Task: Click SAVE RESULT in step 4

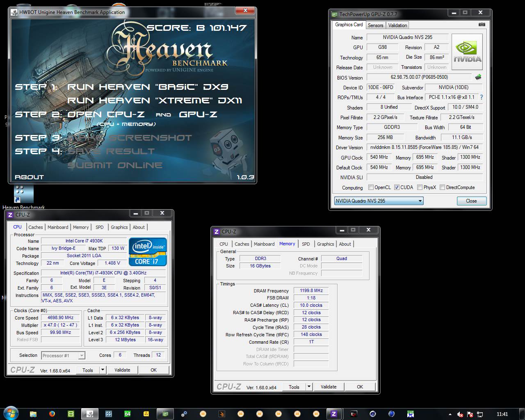Action: tap(111, 151)
